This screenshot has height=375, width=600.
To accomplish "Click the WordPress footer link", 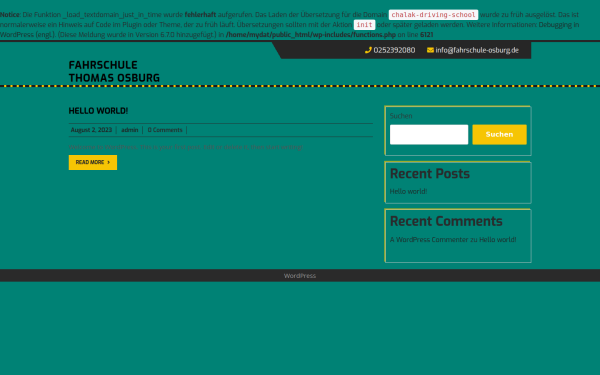I will pyautogui.click(x=300, y=276).
